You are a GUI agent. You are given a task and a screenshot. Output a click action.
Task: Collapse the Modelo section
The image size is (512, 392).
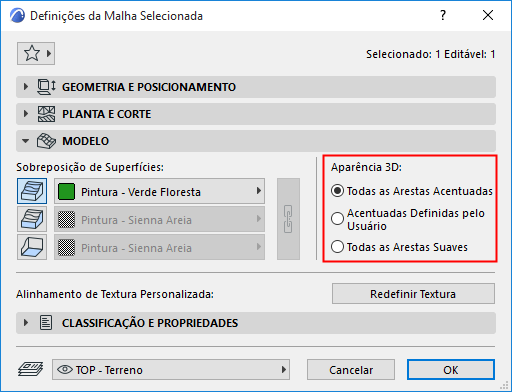click(25, 141)
